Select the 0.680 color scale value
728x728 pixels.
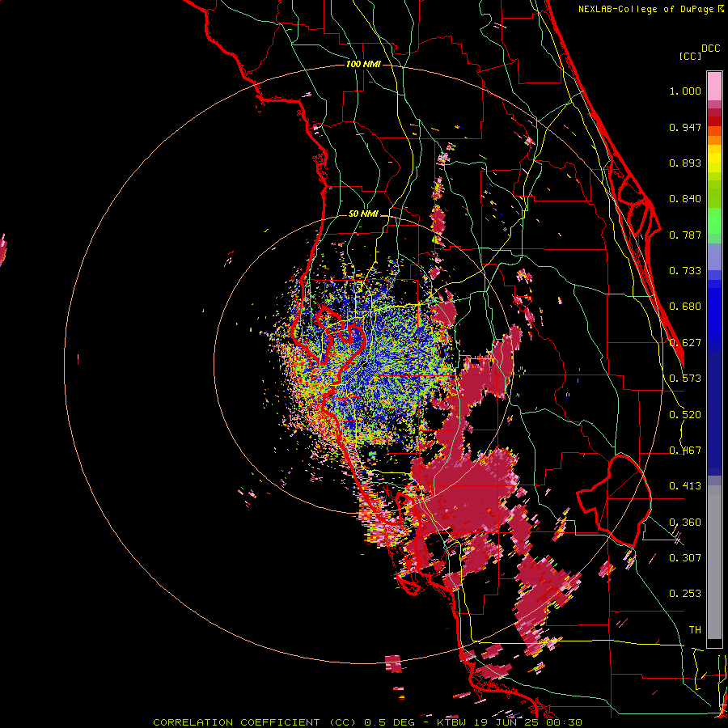(685, 307)
